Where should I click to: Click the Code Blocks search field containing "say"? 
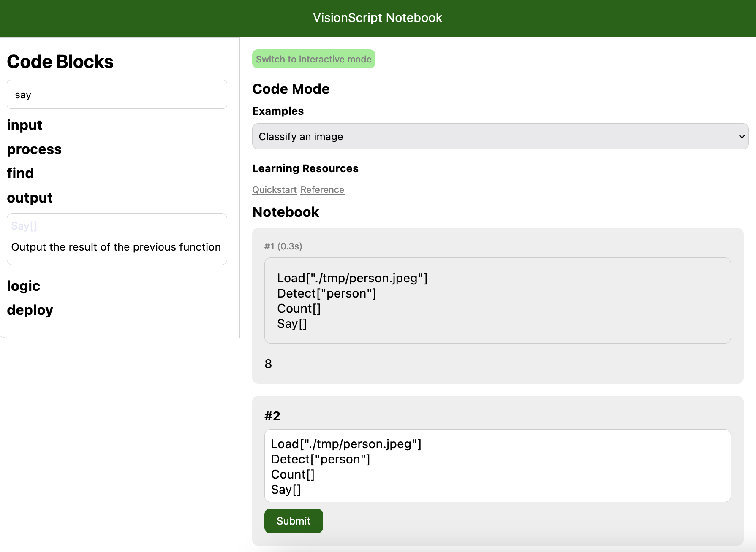coord(117,95)
